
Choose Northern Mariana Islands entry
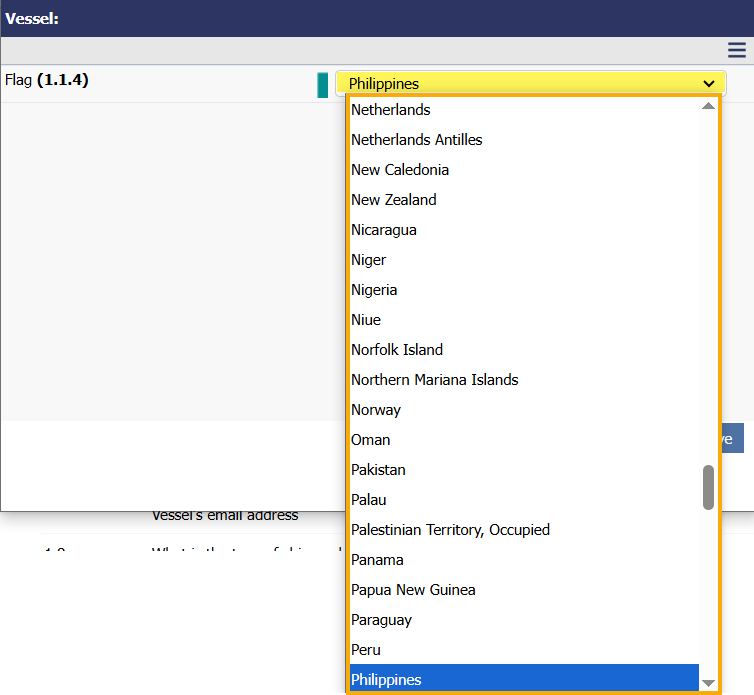[x=435, y=380]
